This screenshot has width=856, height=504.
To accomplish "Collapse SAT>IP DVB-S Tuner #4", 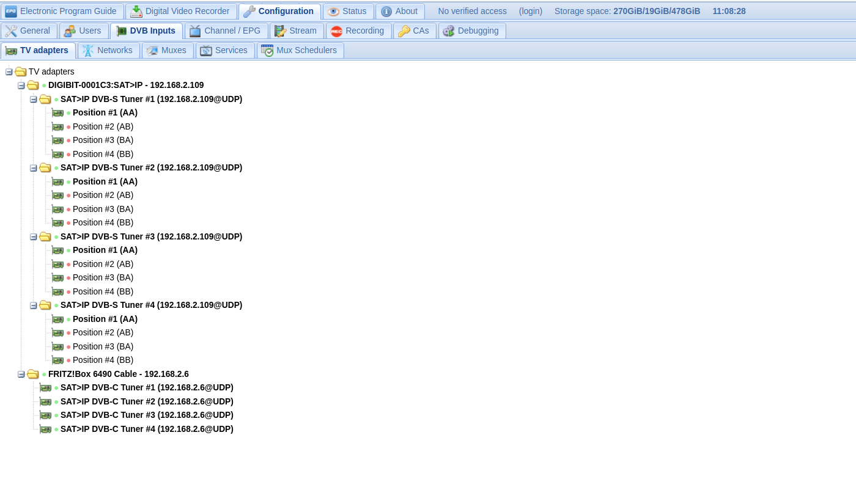I will click(x=33, y=305).
